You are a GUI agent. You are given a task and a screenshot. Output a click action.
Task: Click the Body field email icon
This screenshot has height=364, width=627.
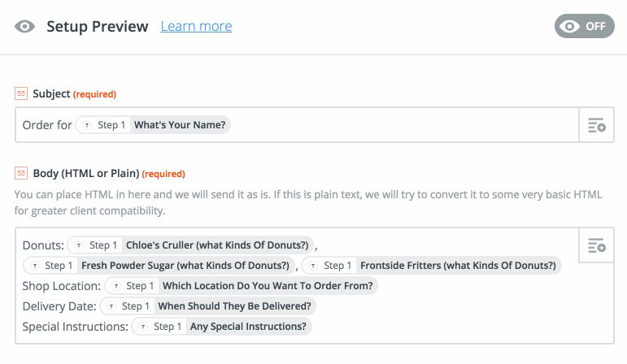click(x=21, y=173)
